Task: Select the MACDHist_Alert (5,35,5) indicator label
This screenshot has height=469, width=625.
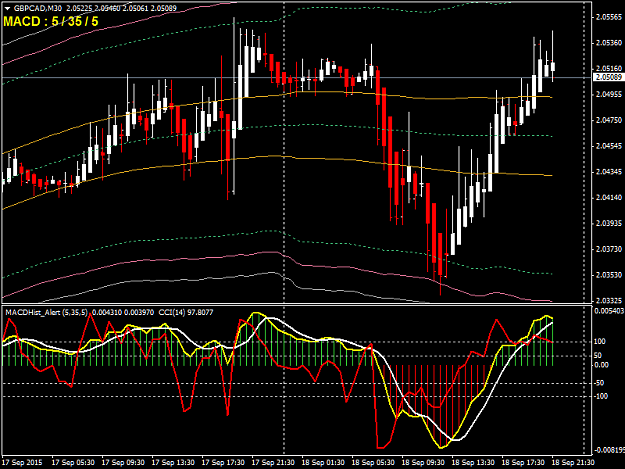Action: (46, 312)
